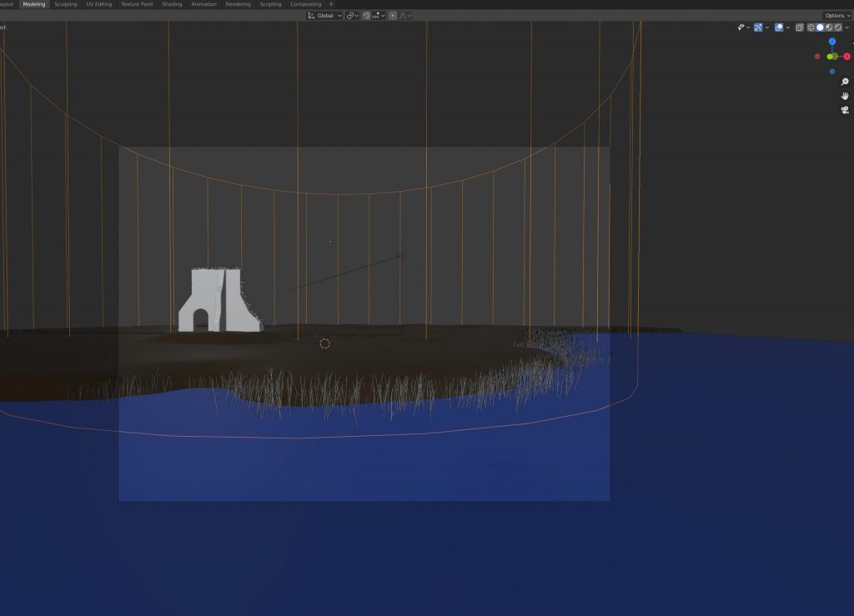
Task: Open the pivot point dropdown
Action: point(352,16)
